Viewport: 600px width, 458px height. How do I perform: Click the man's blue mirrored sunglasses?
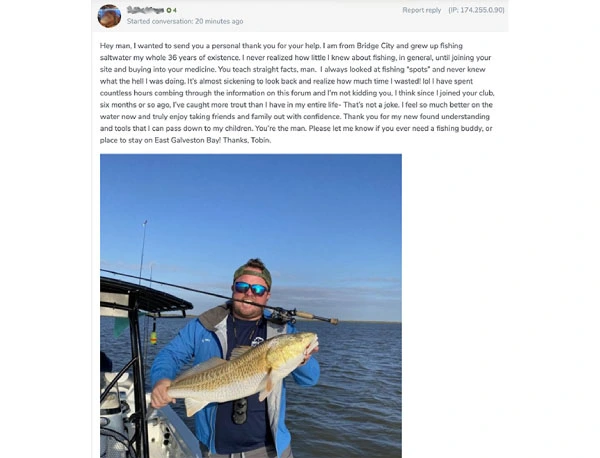pyautogui.click(x=251, y=288)
